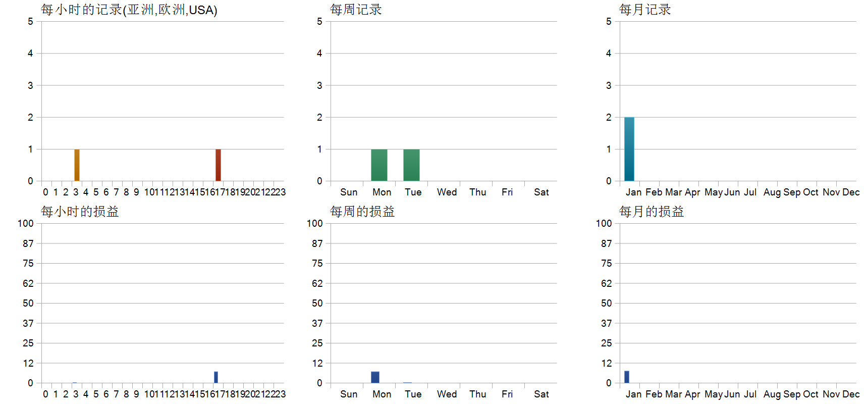Click the orange bar at hour 3
Viewport: 868px width, 404px height.
pos(77,165)
